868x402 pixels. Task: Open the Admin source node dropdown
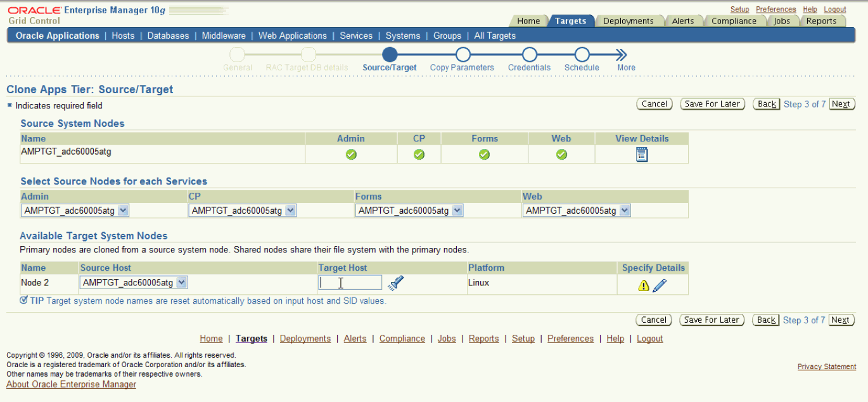coord(75,211)
